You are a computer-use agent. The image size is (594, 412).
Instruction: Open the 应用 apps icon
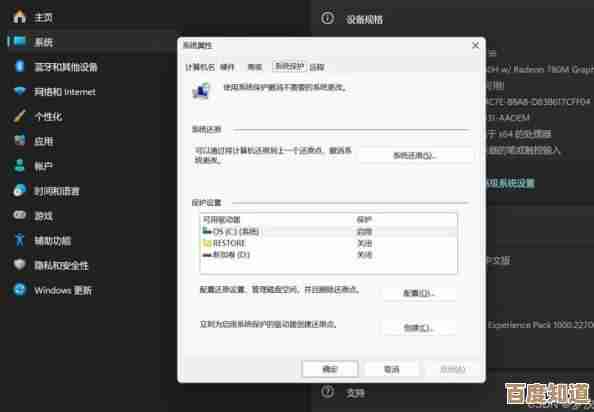[x=19, y=141]
